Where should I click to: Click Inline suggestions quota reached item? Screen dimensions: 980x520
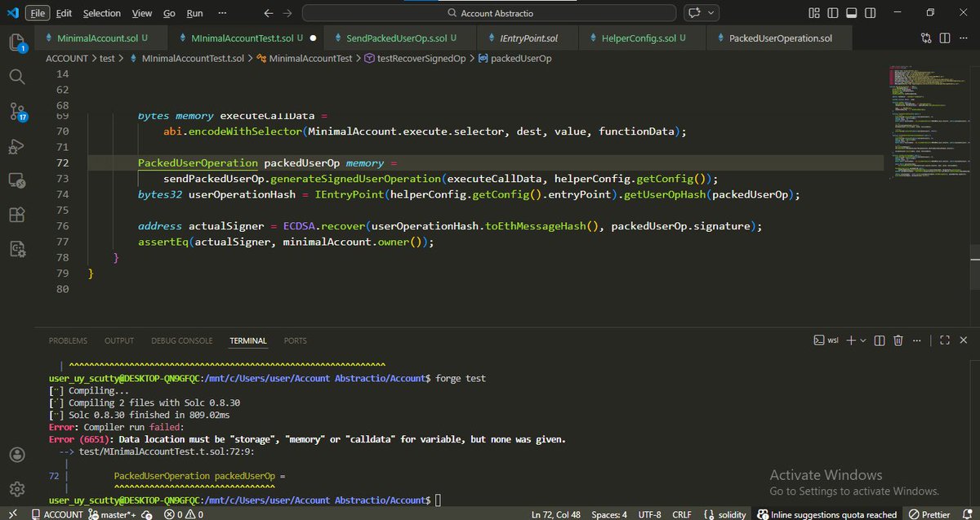[827, 514]
